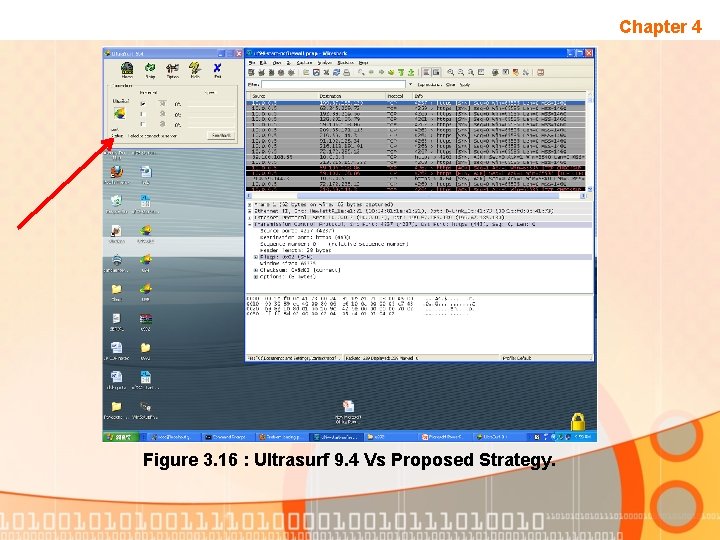The image size is (720, 540).
Task: Click inside the Wireshark Filter input field
Action: (x=333, y=84)
